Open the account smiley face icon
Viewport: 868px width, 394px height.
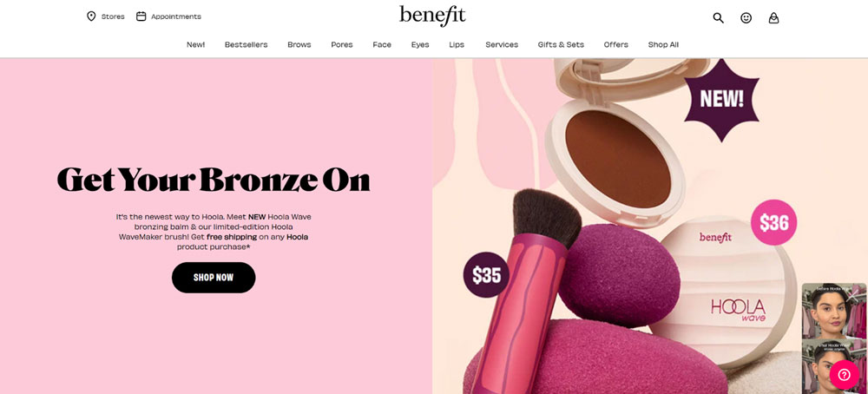[746, 17]
